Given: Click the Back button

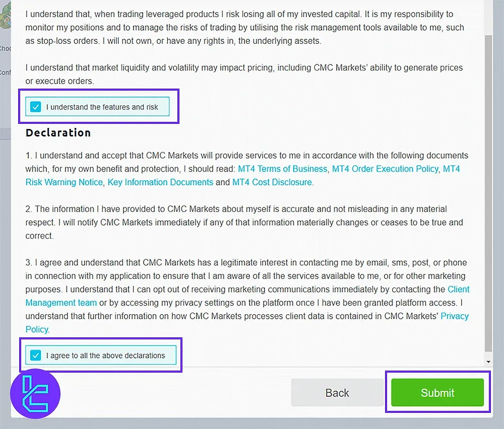Looking at the screenshot, I should [x=337, y=393].
